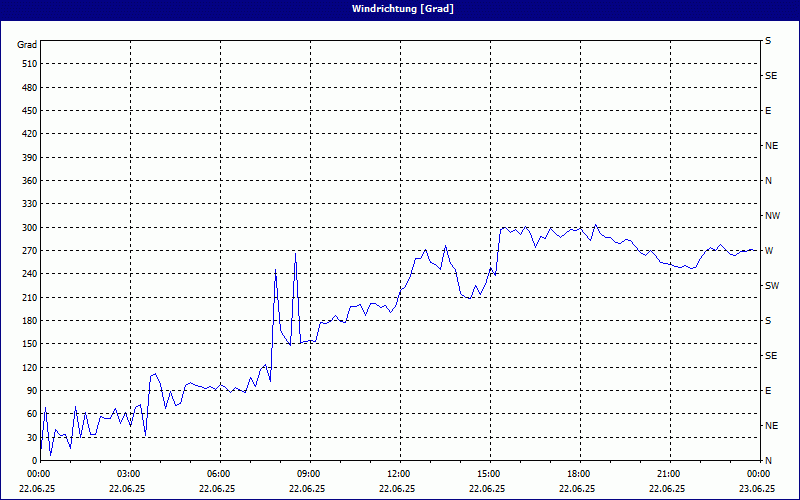Pick the 300 degree axis label

coord(30,228)
